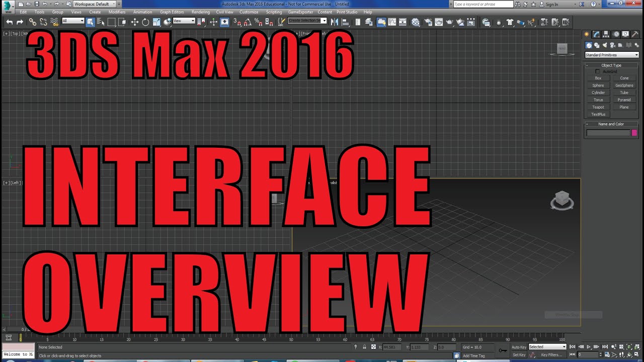Toggle the Percent Snap button
The width and height of the screenshot is (644, 362).
(259, 22)
